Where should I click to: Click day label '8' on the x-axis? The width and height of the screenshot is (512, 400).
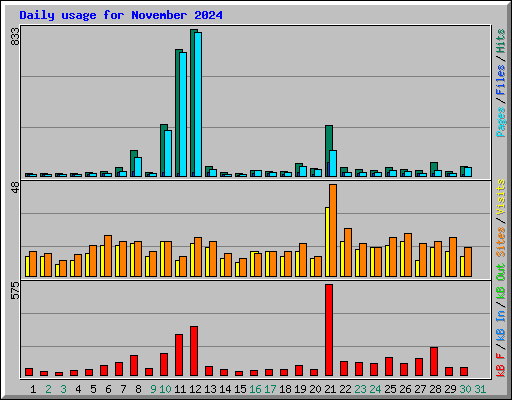click(138, 389)
